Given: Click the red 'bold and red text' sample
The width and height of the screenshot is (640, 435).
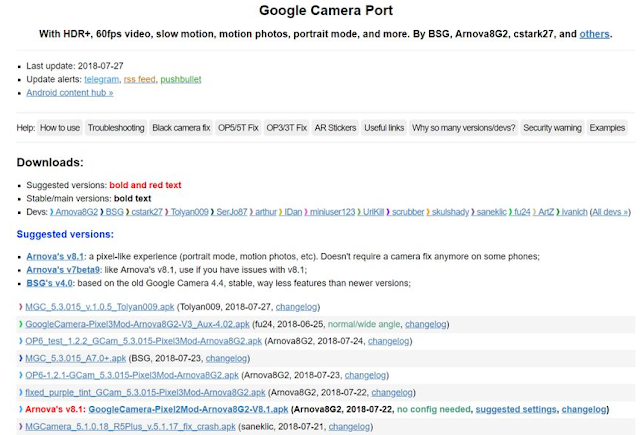Looking at the screenshot, I should click(x=145, y=185).
